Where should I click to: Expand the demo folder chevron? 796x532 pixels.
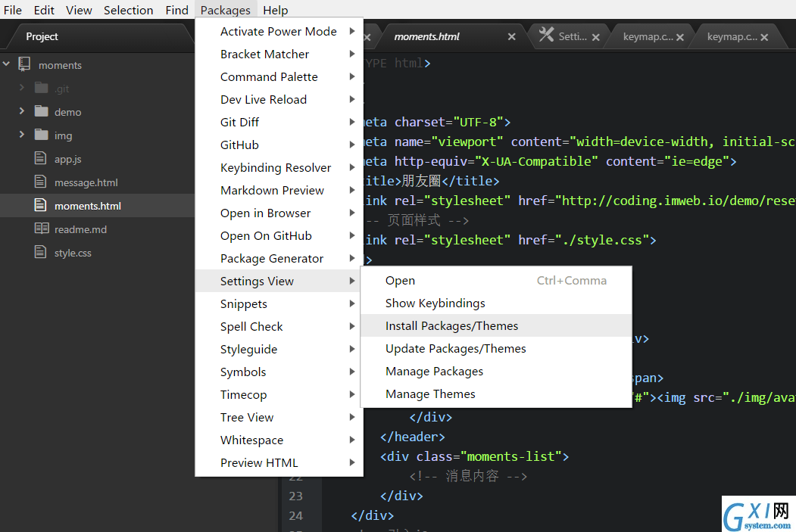point(22,110)
